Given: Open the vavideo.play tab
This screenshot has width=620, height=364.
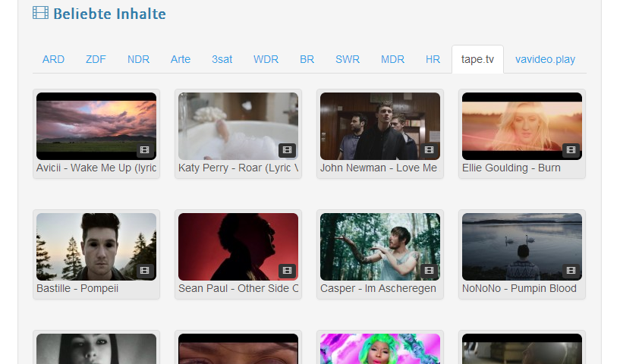Looking at the screenshot, I should pyautogui.click(x=545, y=59).
